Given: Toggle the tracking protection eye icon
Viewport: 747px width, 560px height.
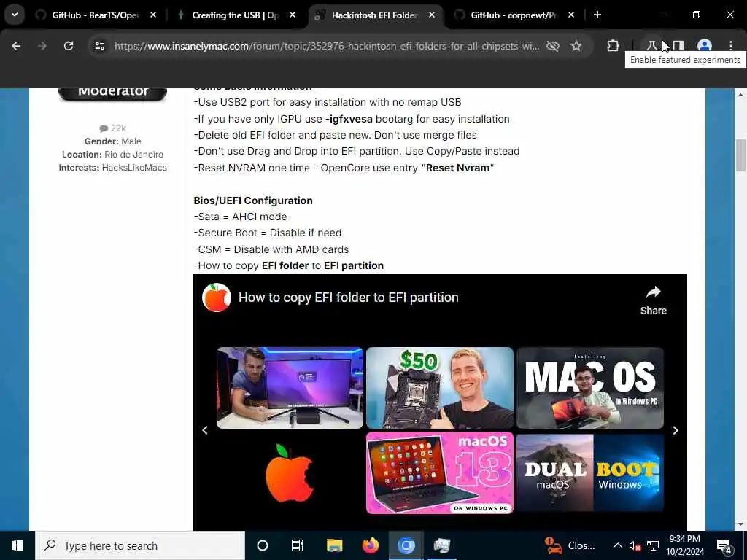Looking at the screenshot, I should coord(553,46).
